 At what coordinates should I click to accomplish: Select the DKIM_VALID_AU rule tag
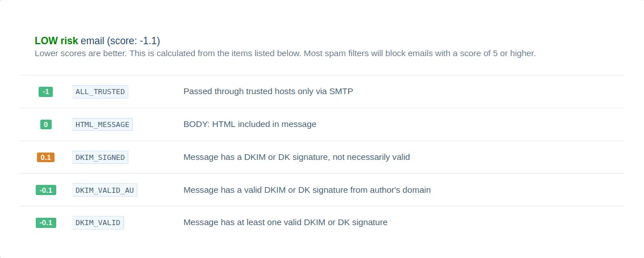point(104,190)
